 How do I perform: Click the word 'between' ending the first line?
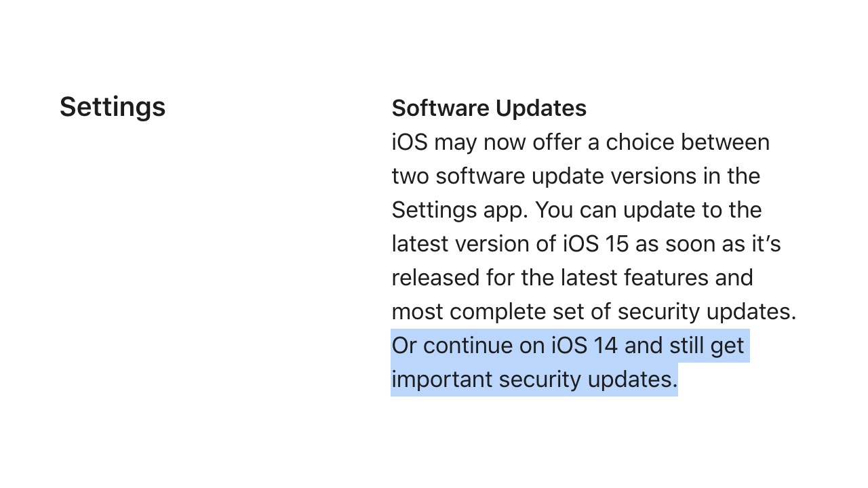point(725,142)
